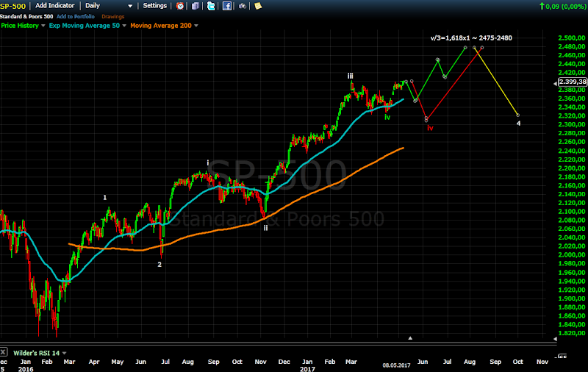The width and height of the screenshot is (588, 372).
Task: Open the yellow sticky note icon
Action: pos(258,6)
